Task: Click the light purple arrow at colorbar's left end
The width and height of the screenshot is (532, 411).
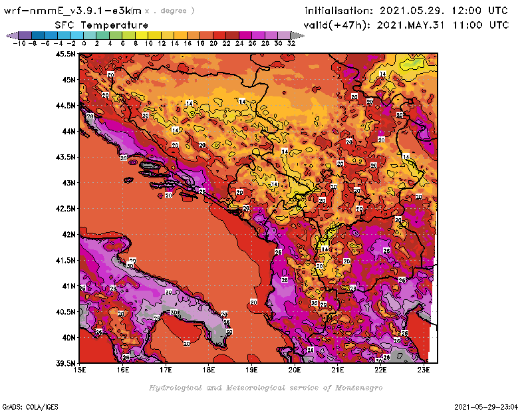Action: coord(12,35)
